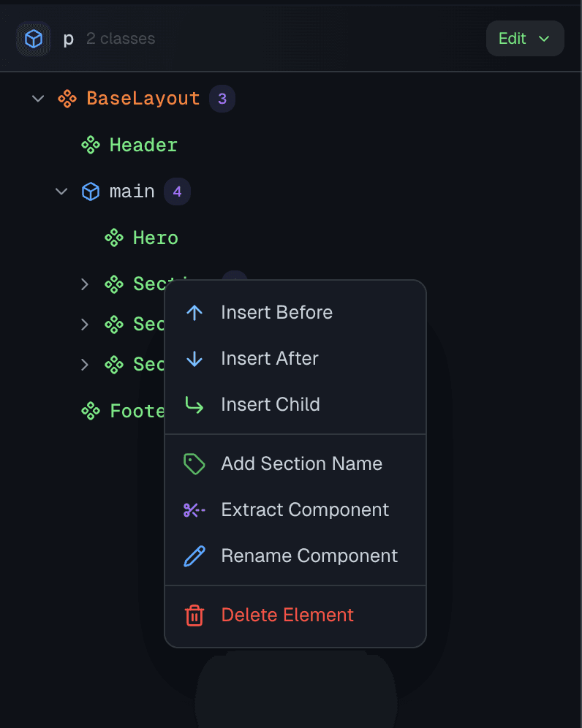Click the badge showing 4 next to main
Screen dimensions: 582x728
177,191
